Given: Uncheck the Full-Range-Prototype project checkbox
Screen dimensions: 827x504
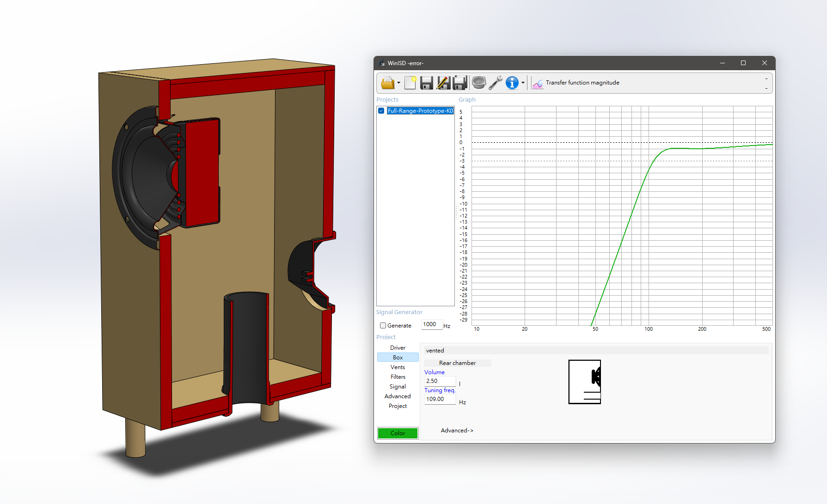Looking at the screenshot, I should (x=381, y=111).
